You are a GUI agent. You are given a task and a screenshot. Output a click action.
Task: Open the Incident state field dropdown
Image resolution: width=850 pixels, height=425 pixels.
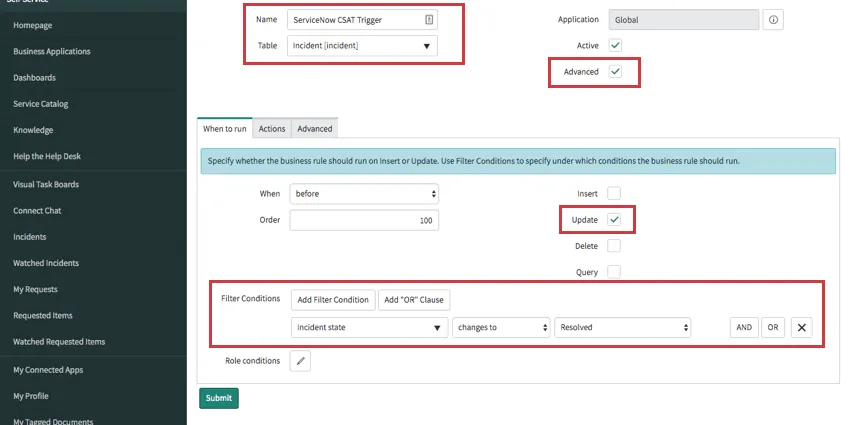click(x=370, y=327)
